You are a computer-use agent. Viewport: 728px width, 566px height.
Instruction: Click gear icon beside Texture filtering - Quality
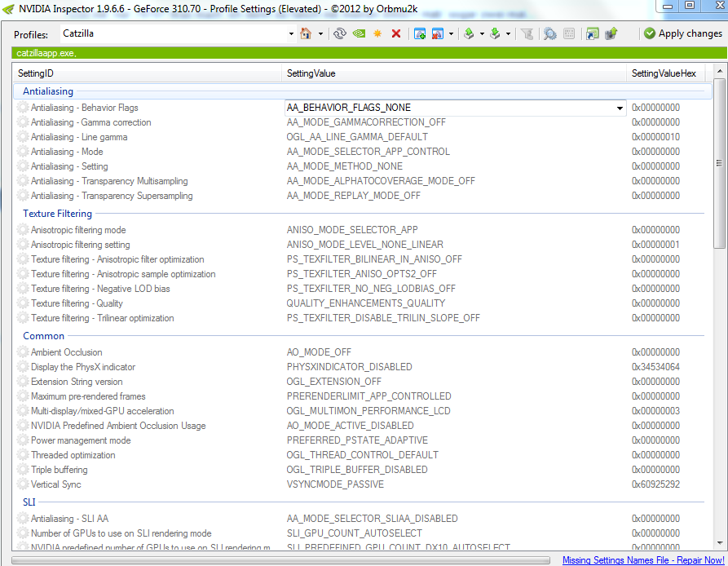point(23,303)
